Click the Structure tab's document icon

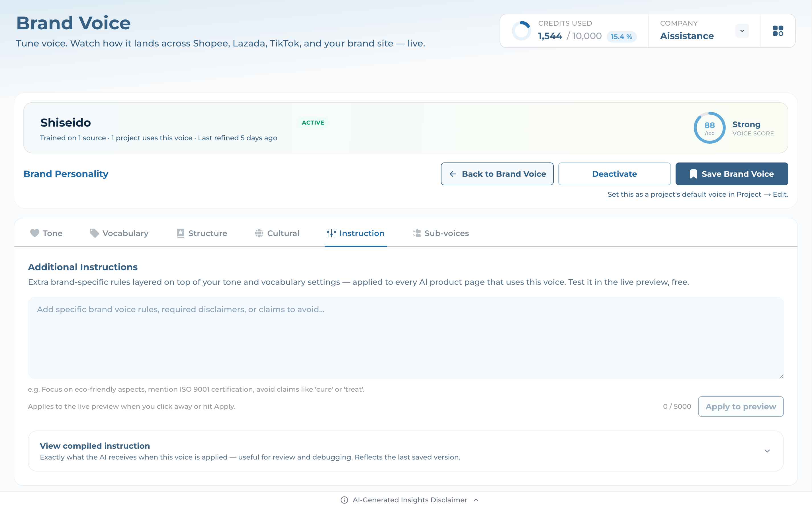(x=180, y=233)
